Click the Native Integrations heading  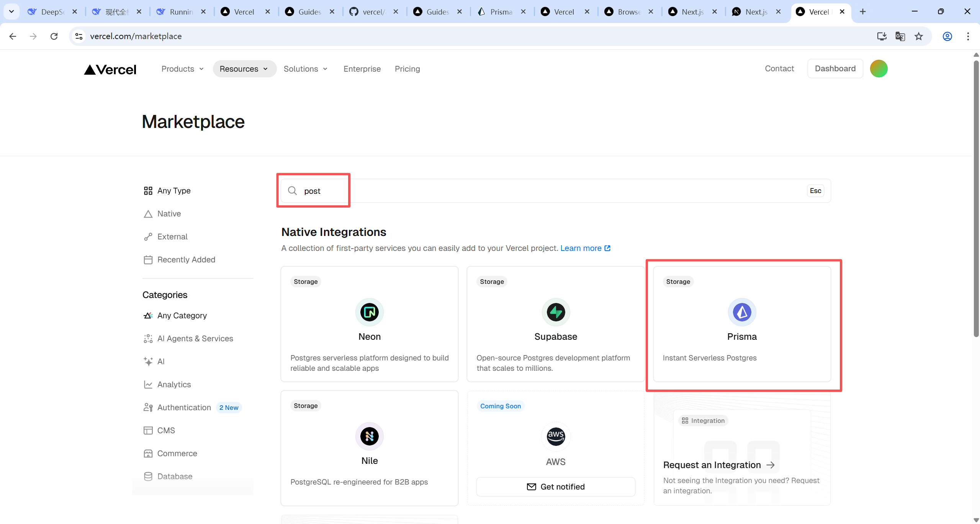point(334,232)
